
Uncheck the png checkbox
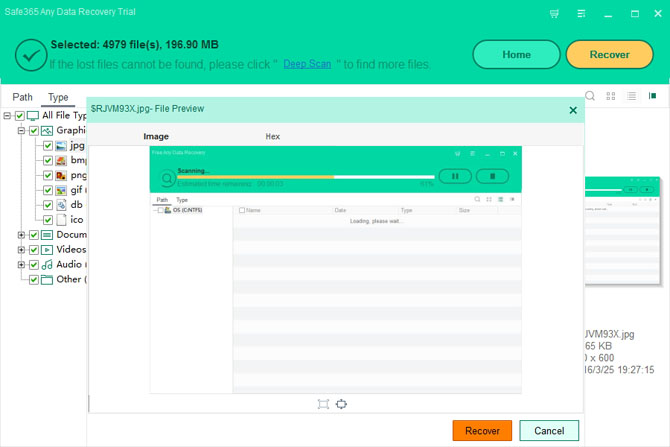coord(48,175)
